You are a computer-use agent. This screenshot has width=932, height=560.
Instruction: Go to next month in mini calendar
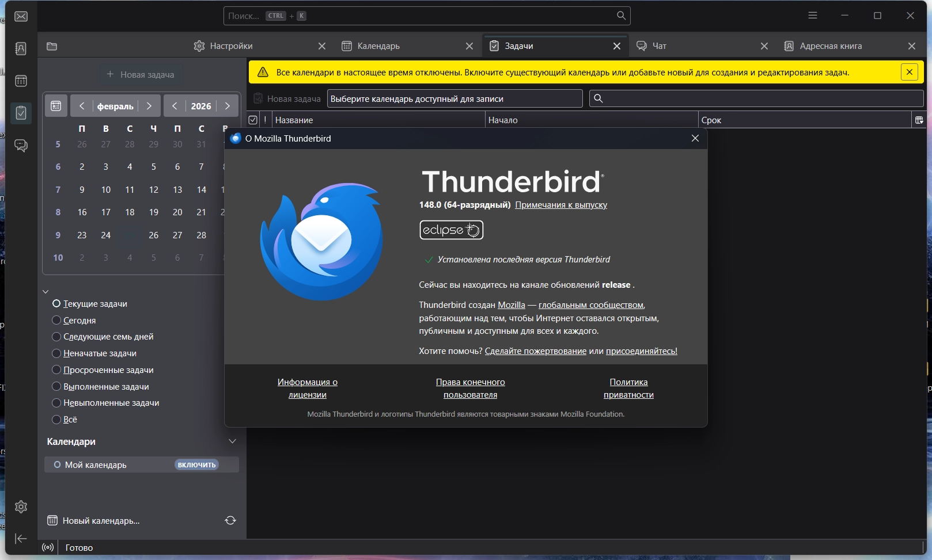[x=149, y=106]
